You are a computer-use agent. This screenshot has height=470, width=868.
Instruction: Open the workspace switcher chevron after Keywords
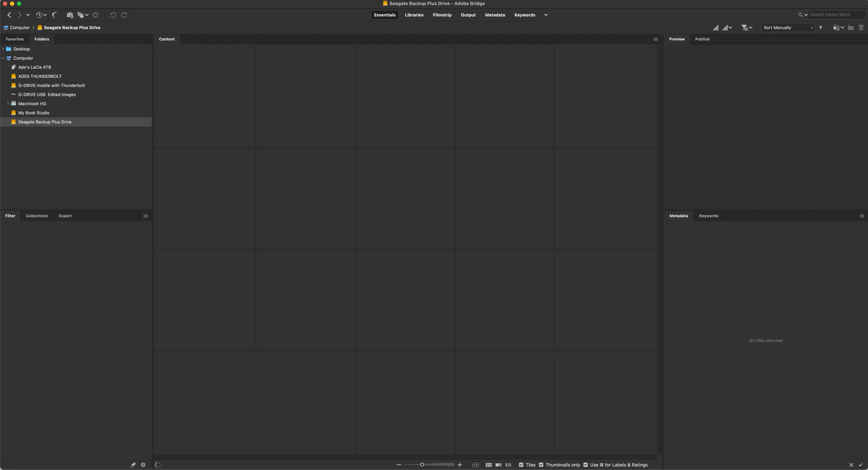point(546,15)
